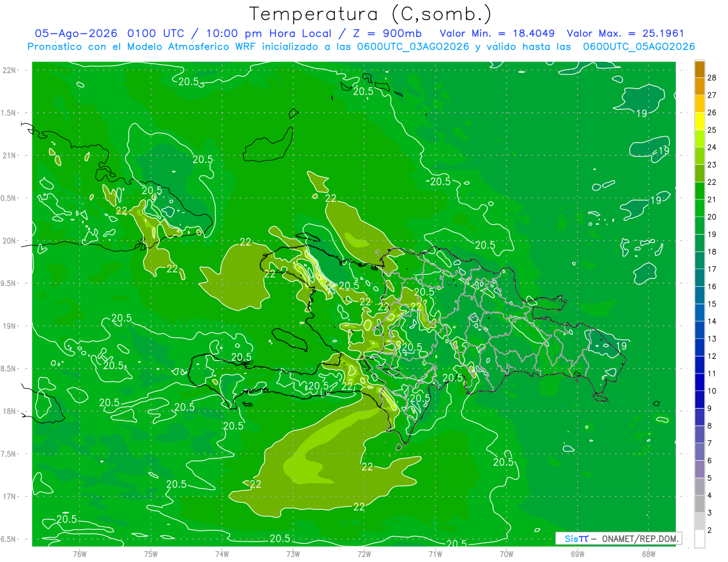The height and width of the screenshot is (562, 728).
Task: Click the 18N latitude axis label
Action: tap(10, 412)
